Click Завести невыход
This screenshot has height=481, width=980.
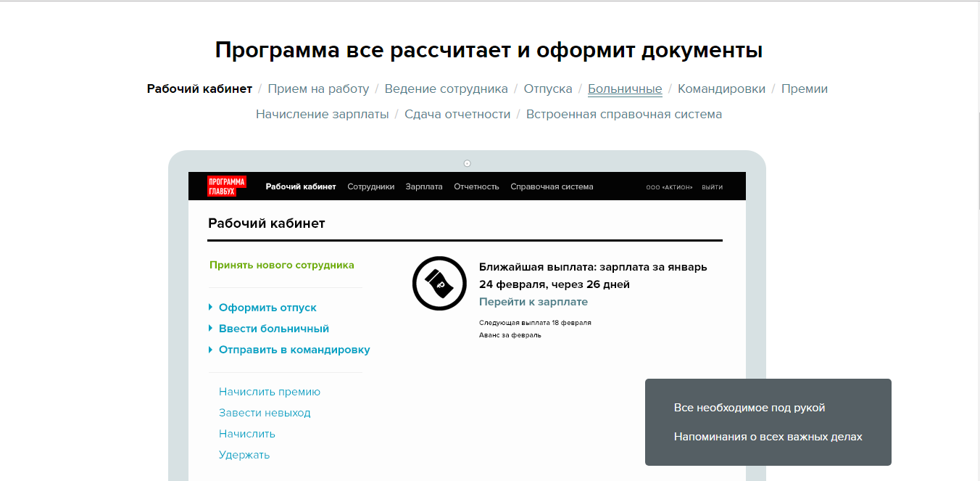(x=265, y=412)
